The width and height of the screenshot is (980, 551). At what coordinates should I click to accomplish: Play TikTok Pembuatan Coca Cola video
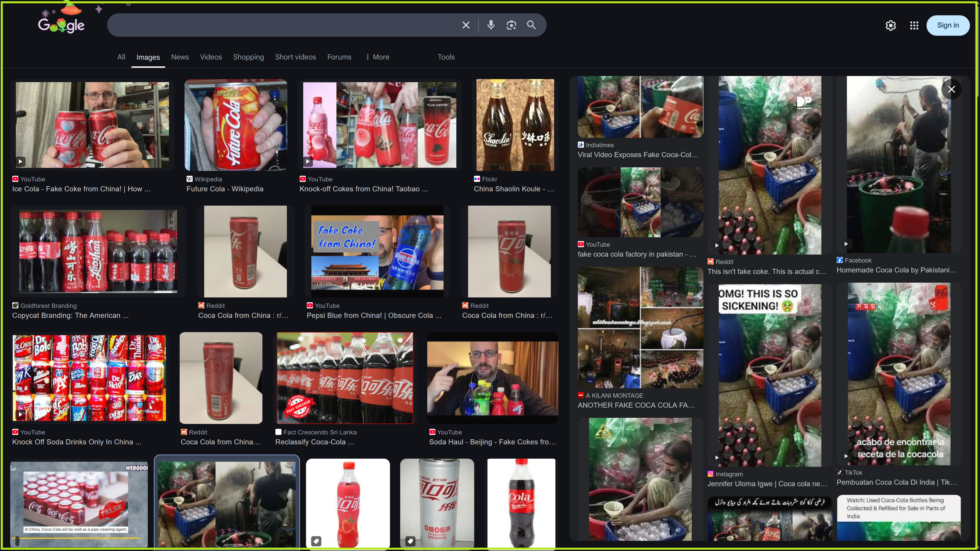[846, 456]
